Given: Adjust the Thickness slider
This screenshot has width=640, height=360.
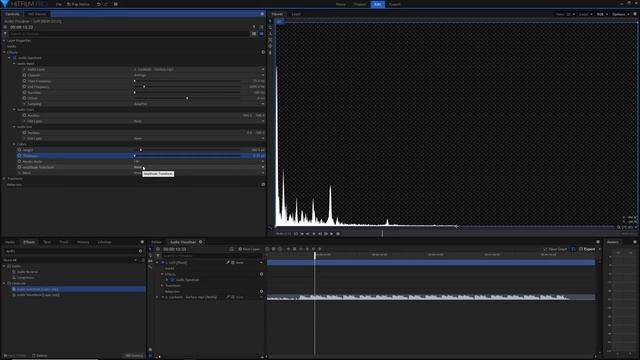Looking at the screenshot, I should (187, 156).
